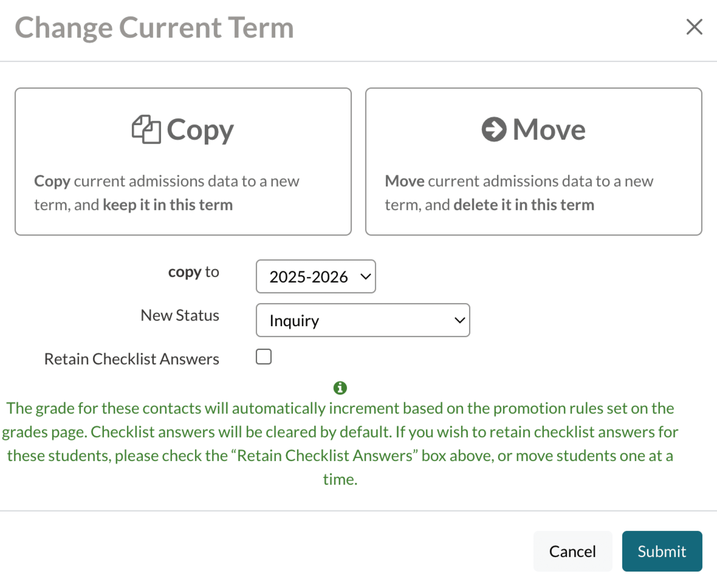
Task: Close the Change Current Term dialog
Action: pyautogui.click(x=694, y=27)
